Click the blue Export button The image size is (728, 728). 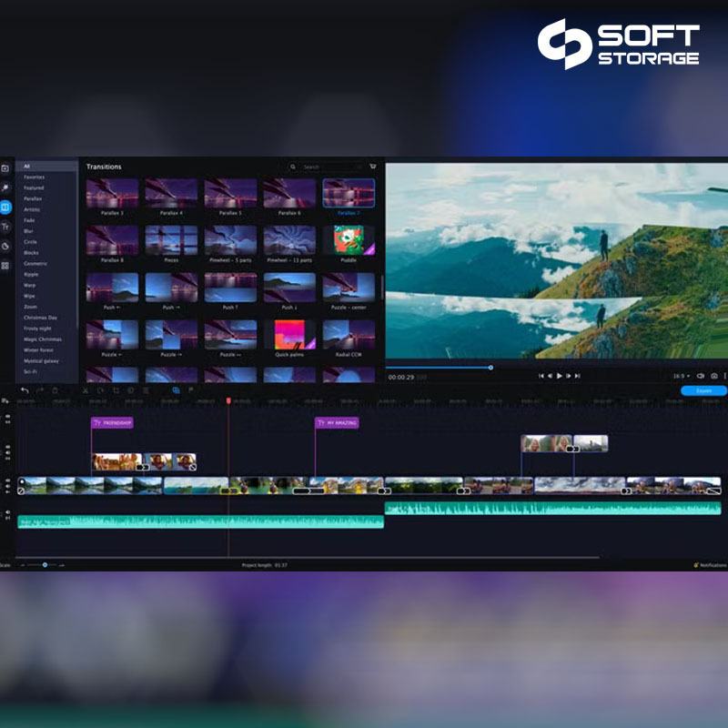click(x=703, y=390)
